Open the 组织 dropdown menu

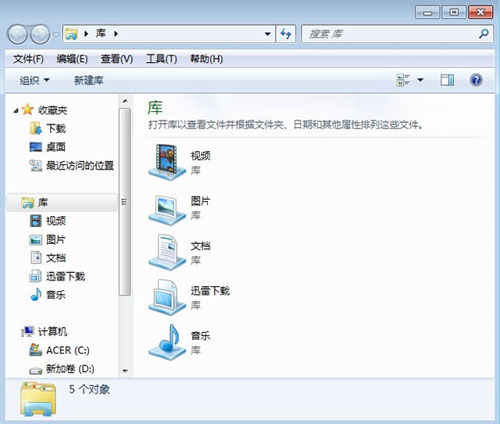pyautogui.click(x=34, y=80)
